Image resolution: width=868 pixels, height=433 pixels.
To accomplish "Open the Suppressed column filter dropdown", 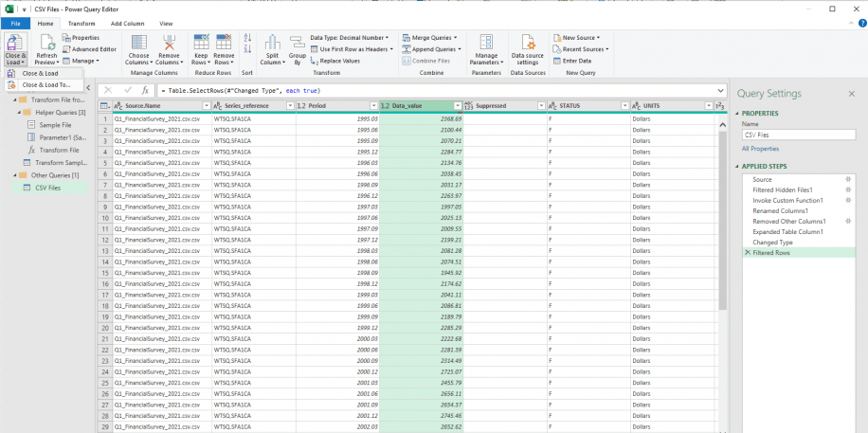I will tap(541, 106).
